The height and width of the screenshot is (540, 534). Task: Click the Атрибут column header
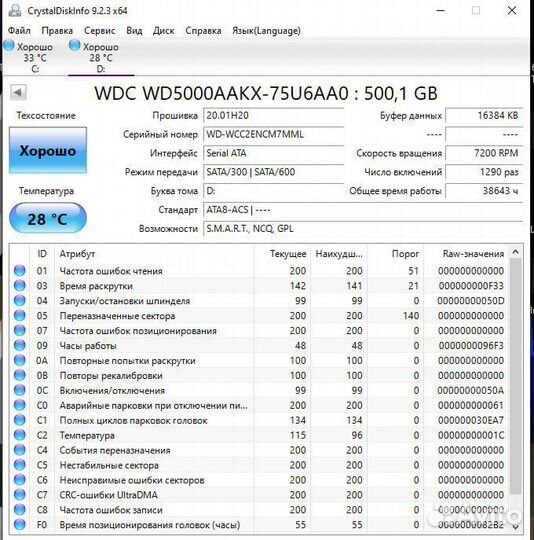[x=154, y=254]
